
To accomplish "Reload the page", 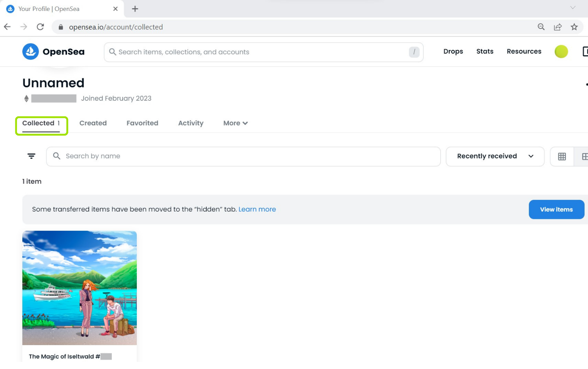I will pyautogui.click(x=40, y=27).
